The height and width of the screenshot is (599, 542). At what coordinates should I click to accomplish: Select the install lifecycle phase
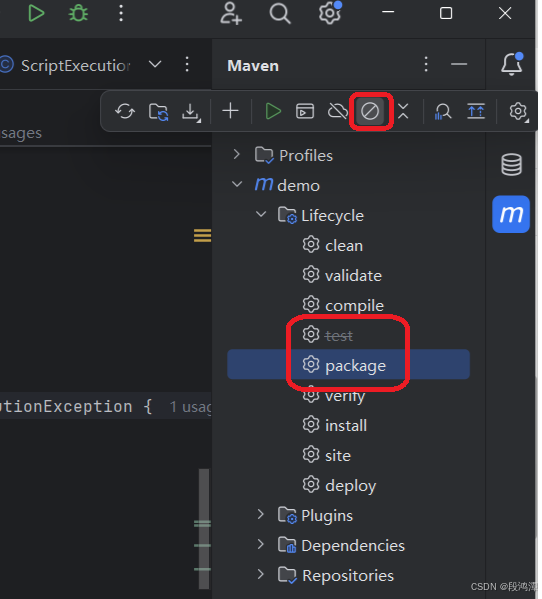click(x=346, y=425)
